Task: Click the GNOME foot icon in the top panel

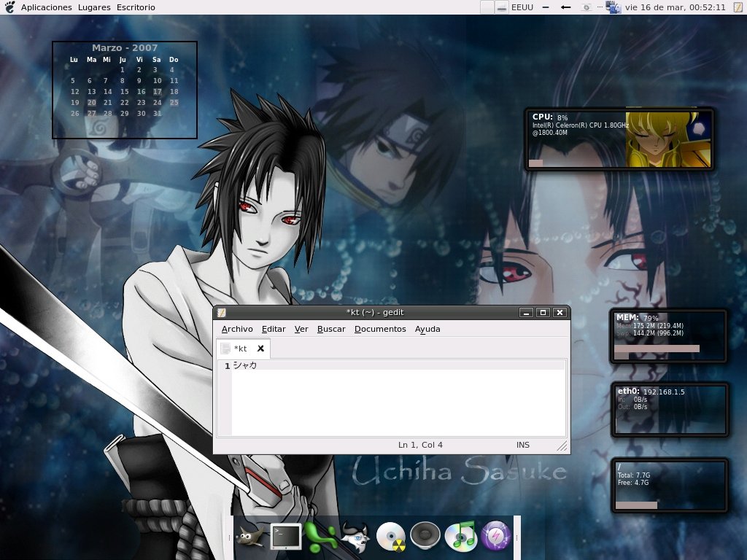Action: tap(9, 7)
